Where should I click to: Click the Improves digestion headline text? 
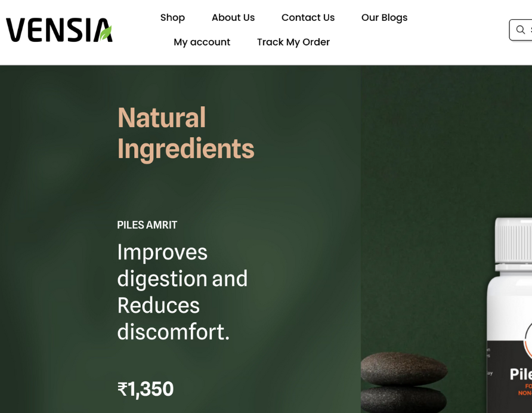point(182,292)
